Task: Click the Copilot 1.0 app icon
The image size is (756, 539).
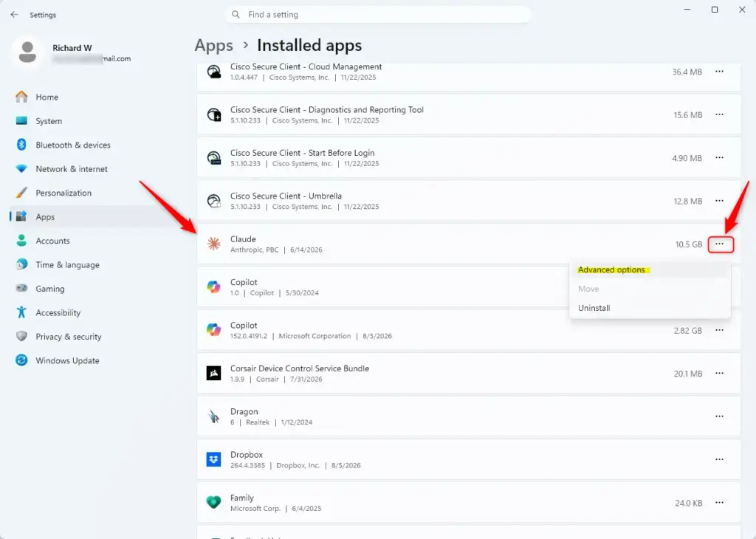Action: click(x=213, y=287)
